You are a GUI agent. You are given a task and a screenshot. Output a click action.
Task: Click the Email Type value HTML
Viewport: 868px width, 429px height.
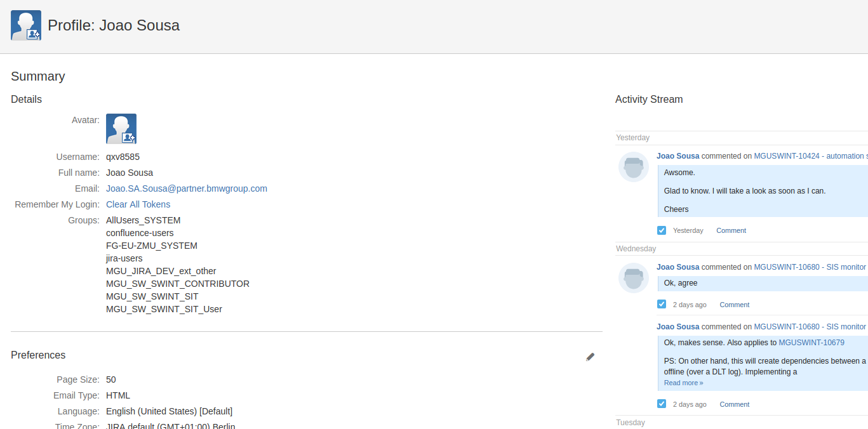coord(118,395)
